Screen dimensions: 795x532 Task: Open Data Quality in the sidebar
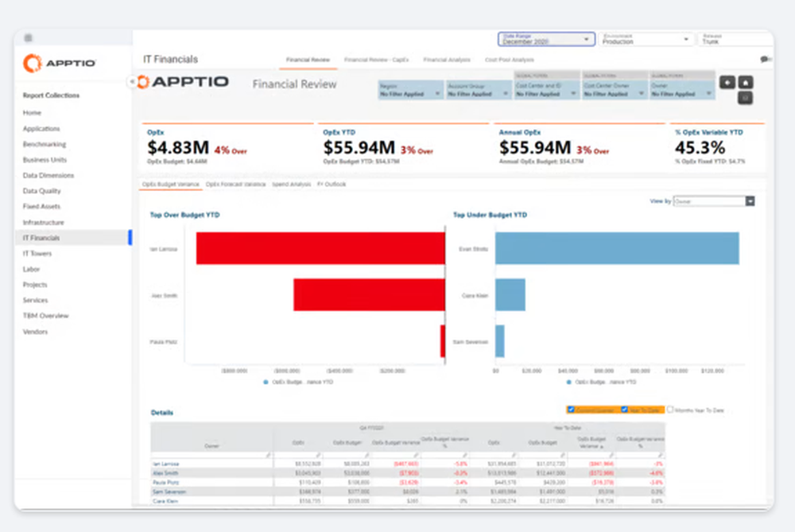(x=41, y=191)
